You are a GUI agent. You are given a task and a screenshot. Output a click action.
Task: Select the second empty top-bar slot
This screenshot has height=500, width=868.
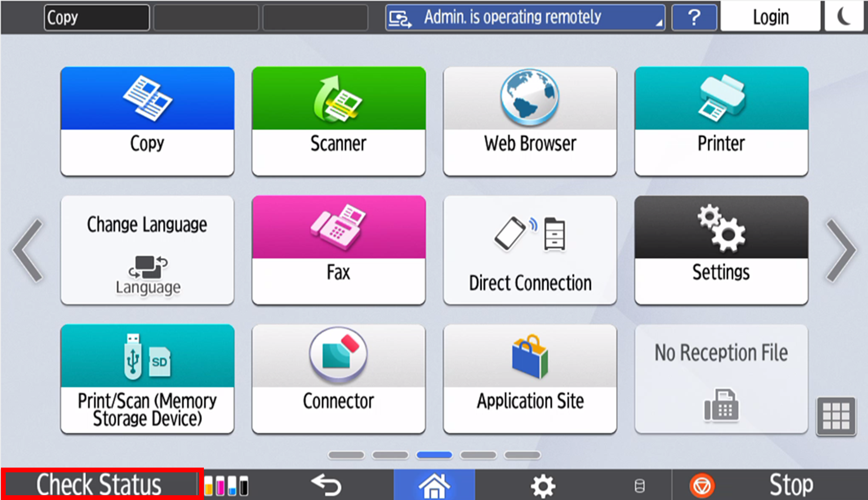pyautogui.click(x=206, y=18)
